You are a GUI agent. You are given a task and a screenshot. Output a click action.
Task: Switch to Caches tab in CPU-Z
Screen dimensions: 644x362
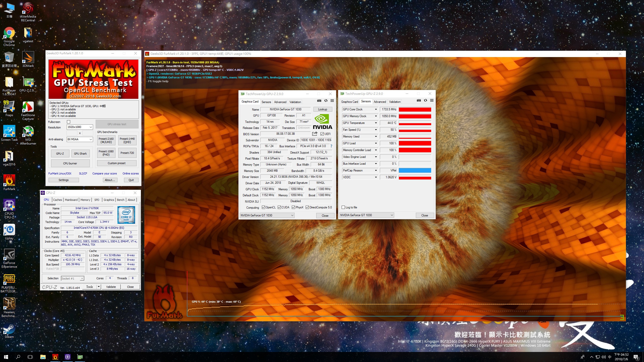57,200
